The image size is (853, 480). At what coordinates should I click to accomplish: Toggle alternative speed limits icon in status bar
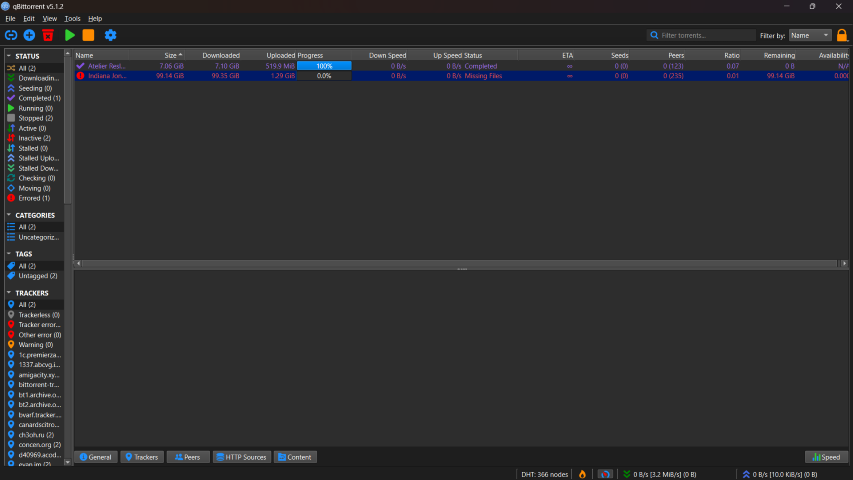tap(605, 474)
